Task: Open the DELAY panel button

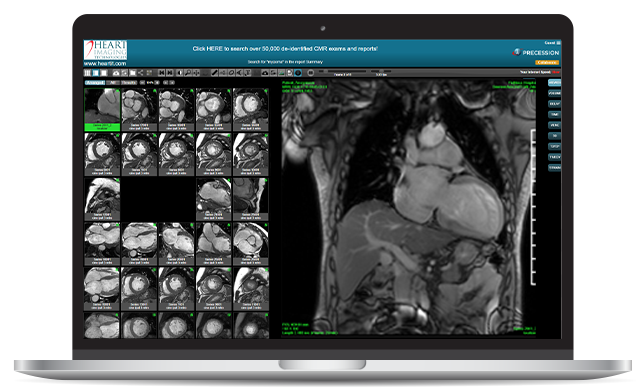Action: click(x=554, y=104)
